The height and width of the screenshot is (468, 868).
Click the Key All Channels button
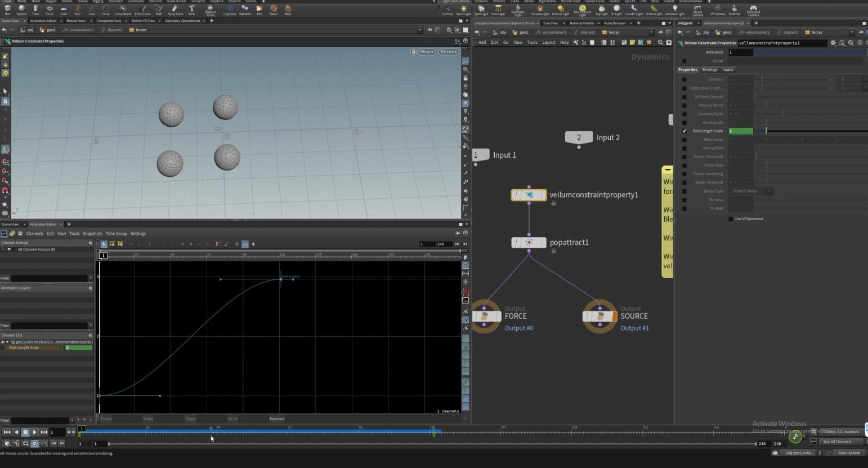(837, 442)
